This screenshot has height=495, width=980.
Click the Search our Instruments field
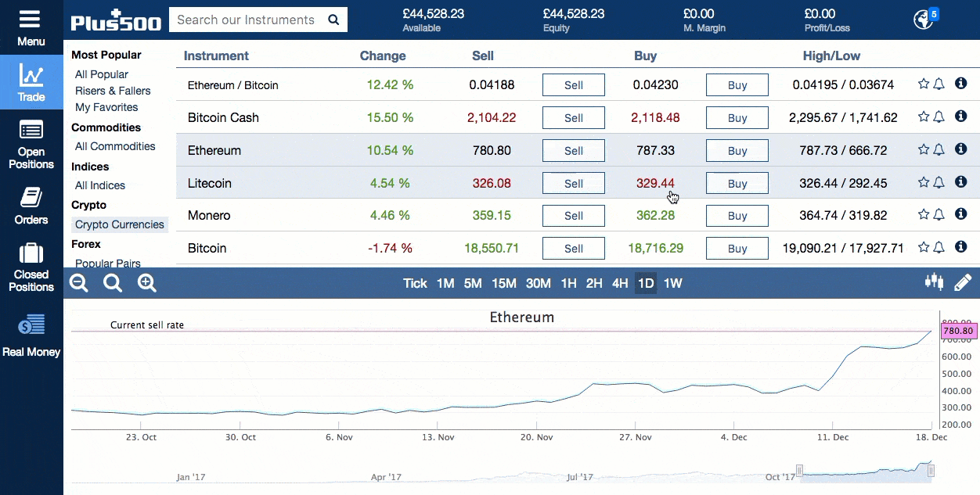[x=246, y=20]
